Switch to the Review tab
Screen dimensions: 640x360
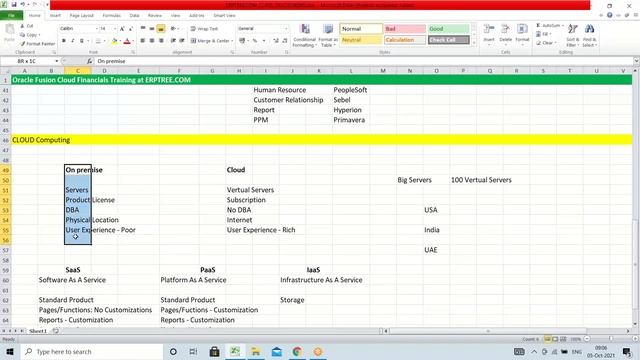[155, 16]
